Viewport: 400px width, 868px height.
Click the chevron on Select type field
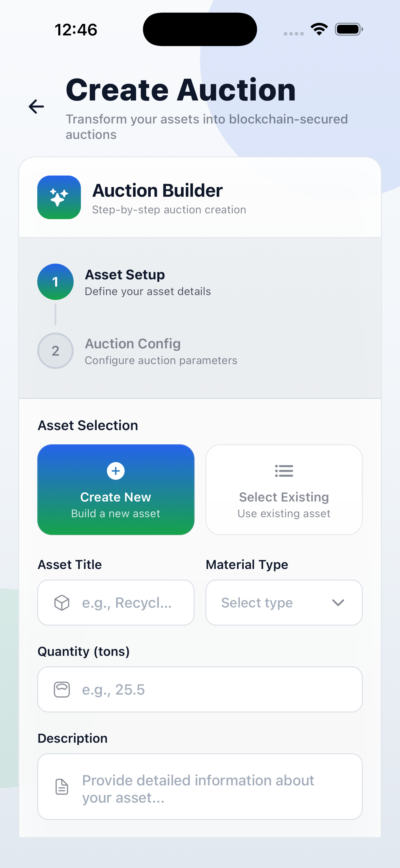[338, 603]
